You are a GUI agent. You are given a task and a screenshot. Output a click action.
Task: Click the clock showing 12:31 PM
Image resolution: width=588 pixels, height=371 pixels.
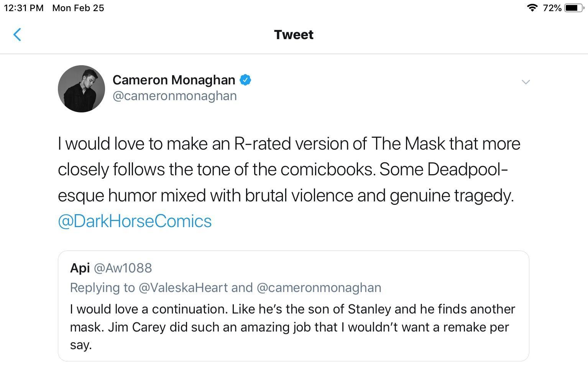(x=23, y=7)
